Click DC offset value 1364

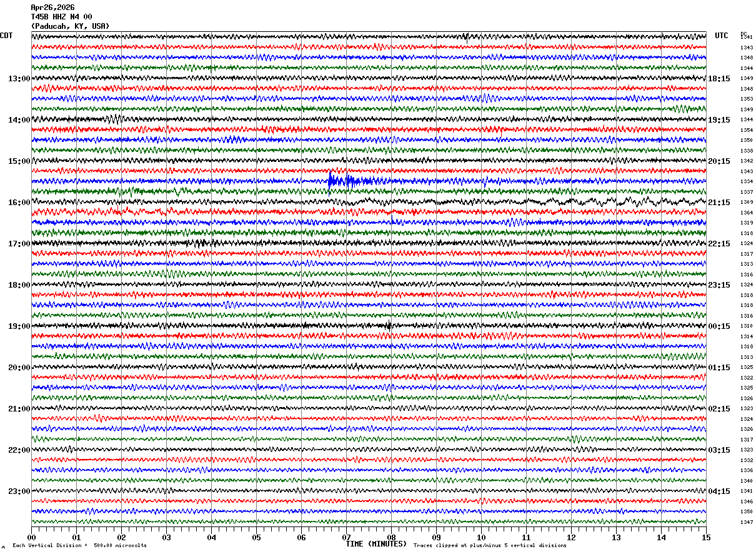tap(747, 213)
